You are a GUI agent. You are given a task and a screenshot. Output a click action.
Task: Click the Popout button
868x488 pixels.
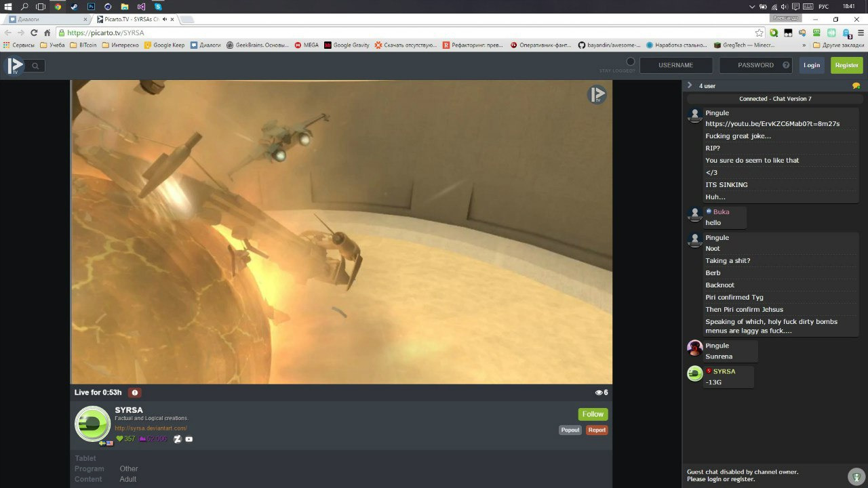(x=570, y=430)
